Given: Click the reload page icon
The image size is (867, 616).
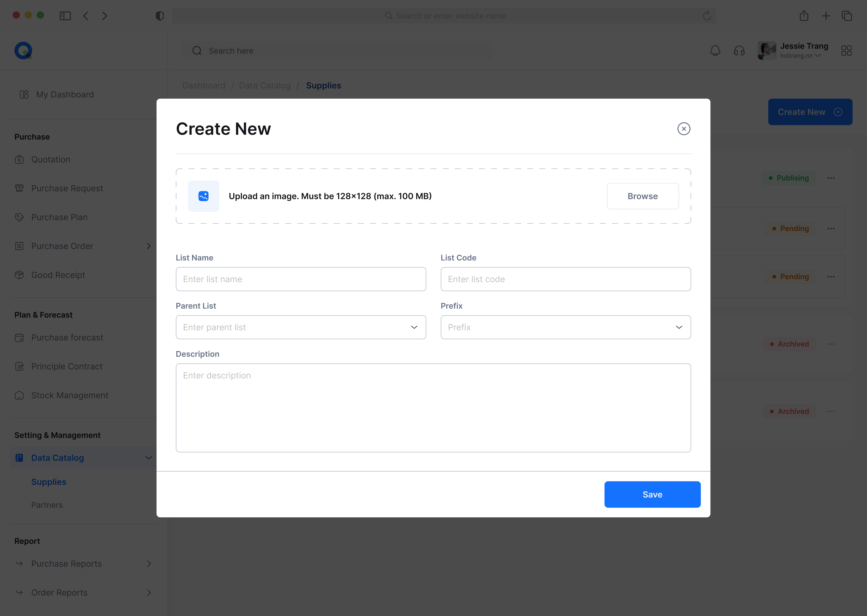Looking at the screenshot, I should point(707,16).
